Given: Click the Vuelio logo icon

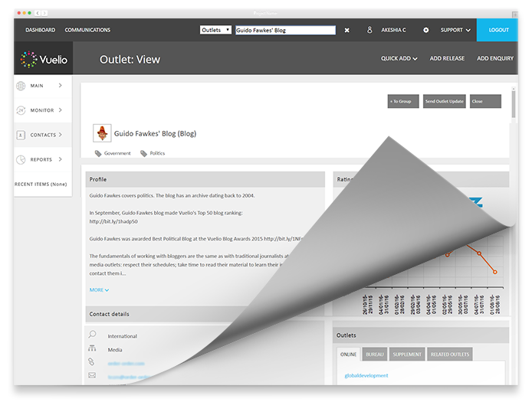Looking at the screenshot, I should click(28, 58).
